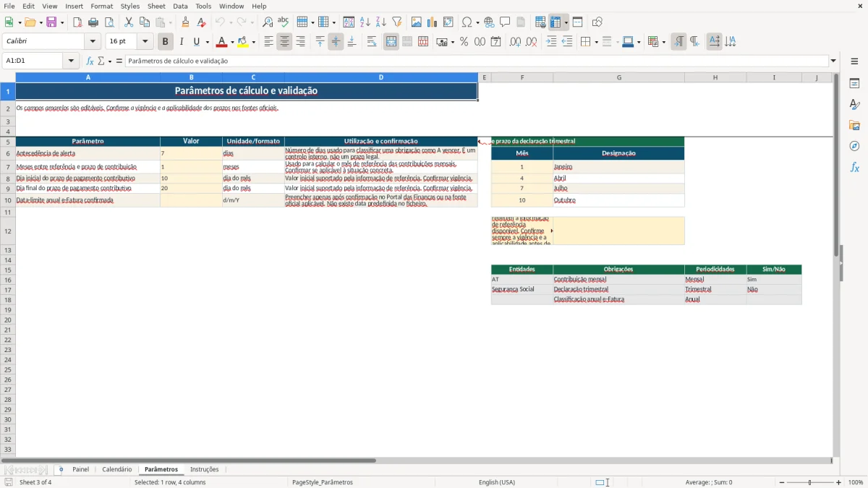
Task: Open the sidebar Navigator compass
Action: pos(854,146)
